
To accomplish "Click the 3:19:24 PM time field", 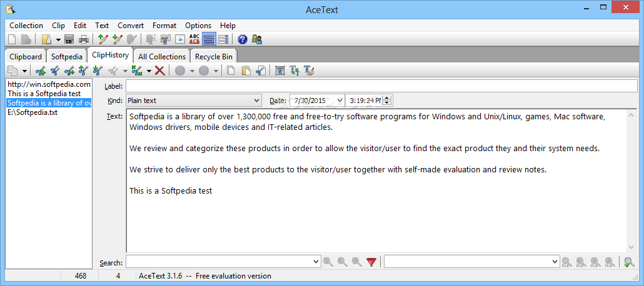I will [x=365, y=100].
